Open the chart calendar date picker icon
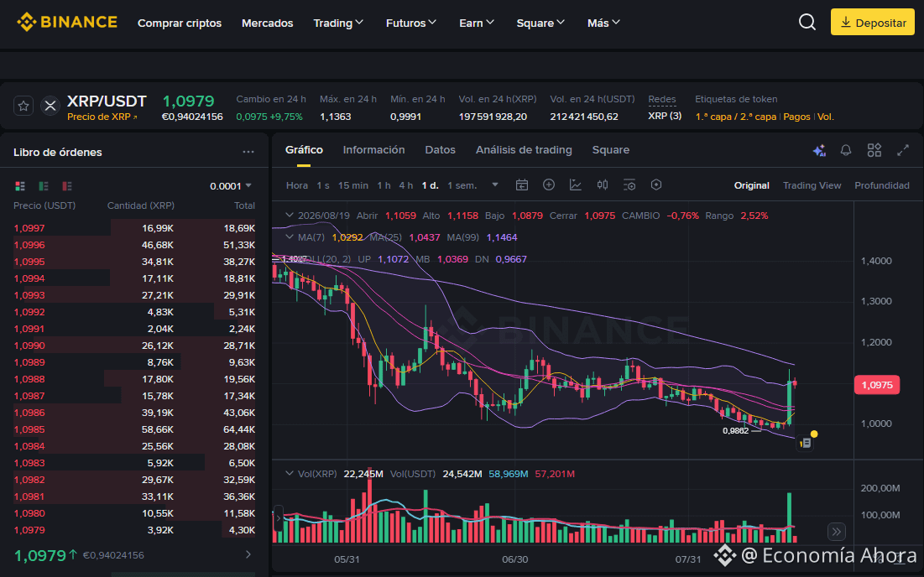This screenshot has width=924, height=577. (521, 185)
